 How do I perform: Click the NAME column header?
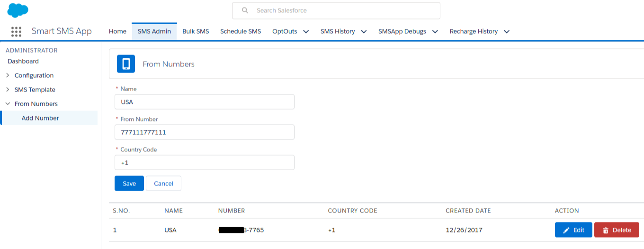173,211
